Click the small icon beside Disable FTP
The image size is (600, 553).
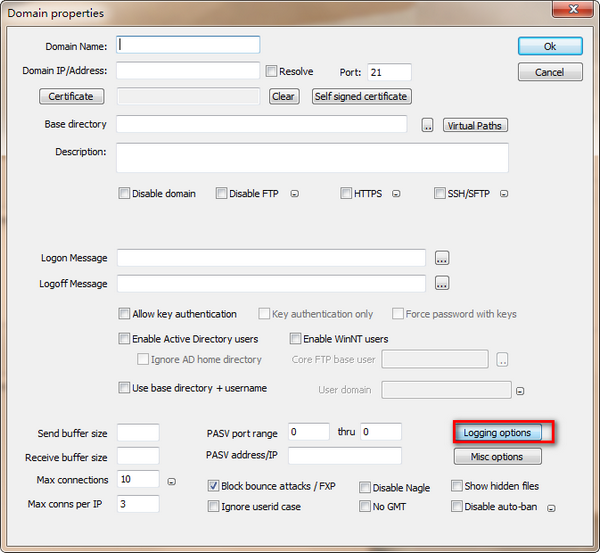tap(295, 194)
